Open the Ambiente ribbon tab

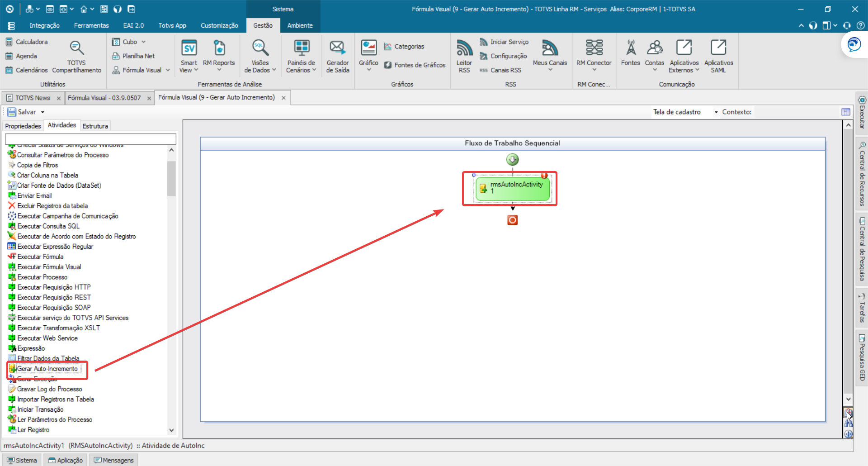coord(300,25)
